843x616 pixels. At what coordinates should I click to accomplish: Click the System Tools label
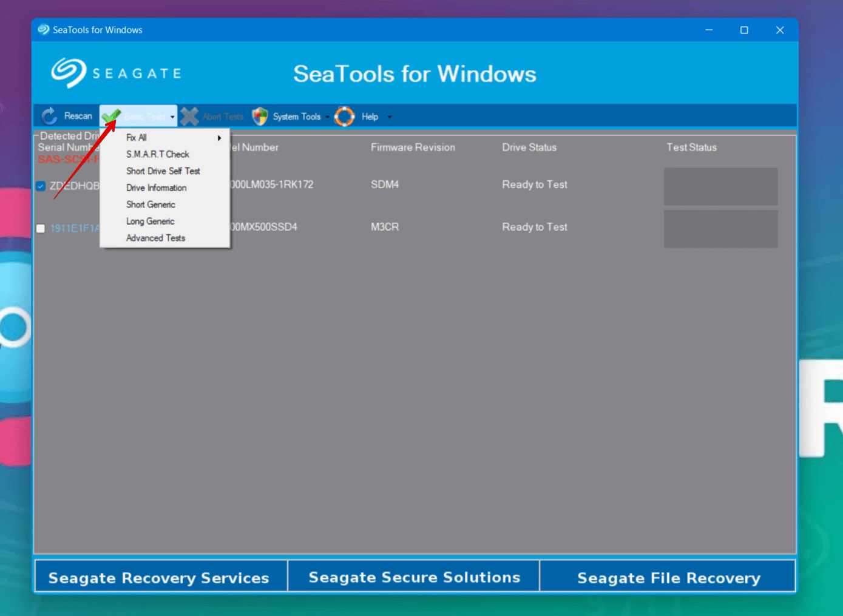coord(297,117)
